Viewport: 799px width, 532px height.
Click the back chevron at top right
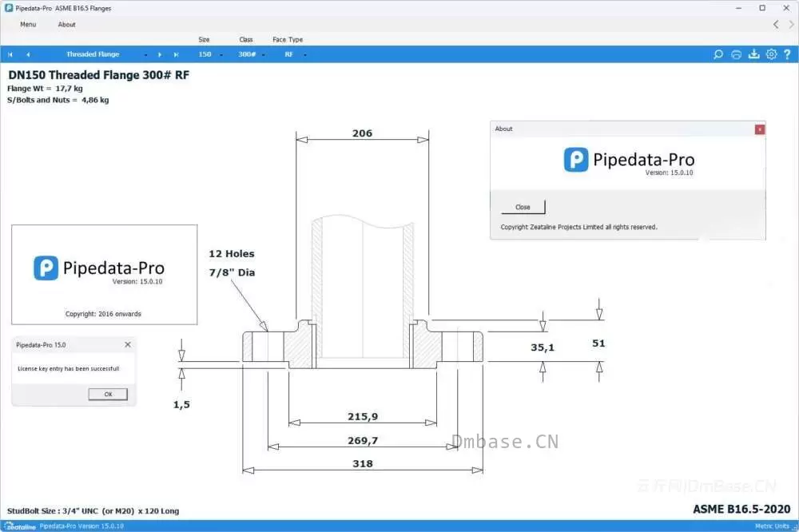coord(776,24)
